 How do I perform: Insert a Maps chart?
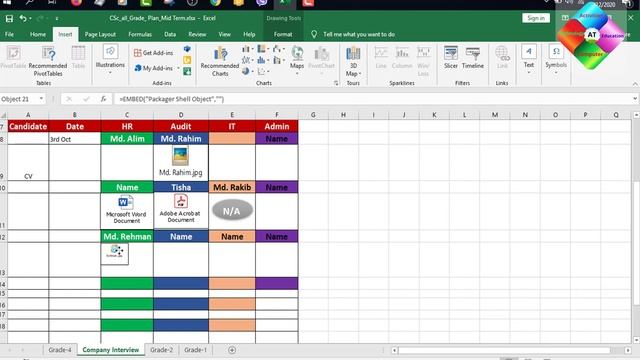coord(297,60)
